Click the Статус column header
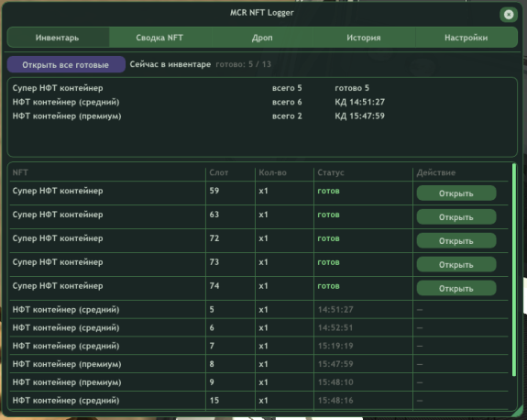The image size is (527, 420). (x=331, y=172)
